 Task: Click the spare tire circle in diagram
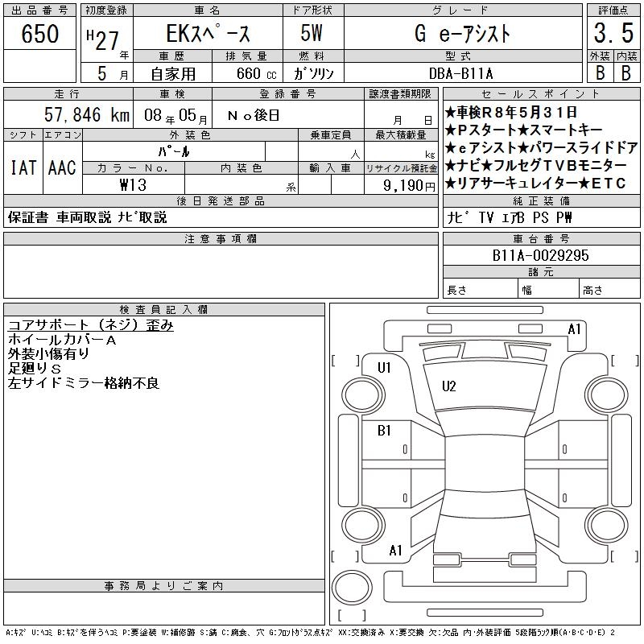352,588
